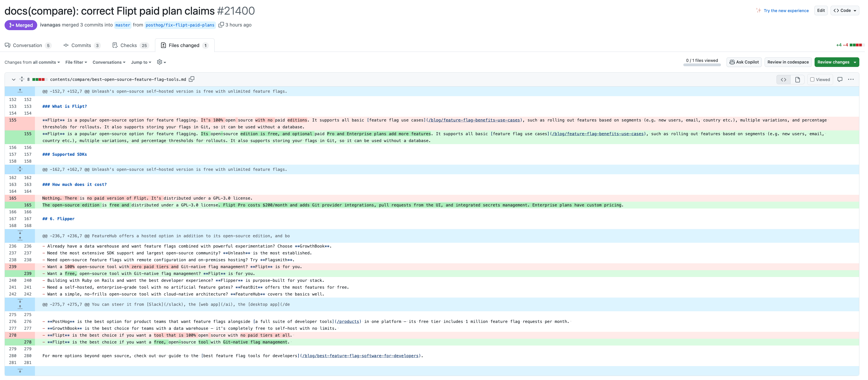The width and height of the screenshot is (868, 380).
Task: Select the Files changed tab
Action: pos(185,45)
